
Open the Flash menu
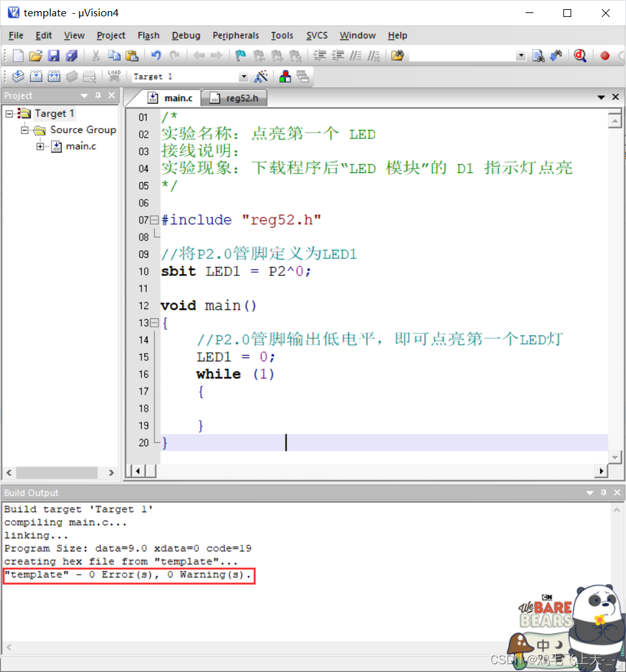[148, 36]
